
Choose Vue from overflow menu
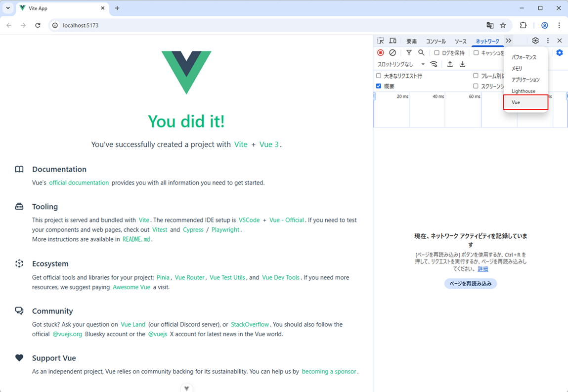(525, 102)
